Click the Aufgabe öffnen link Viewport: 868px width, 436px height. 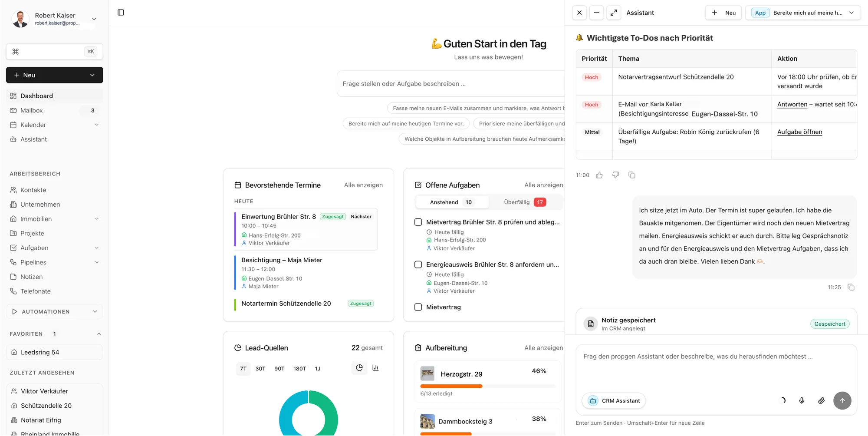[x=799, y=132]
